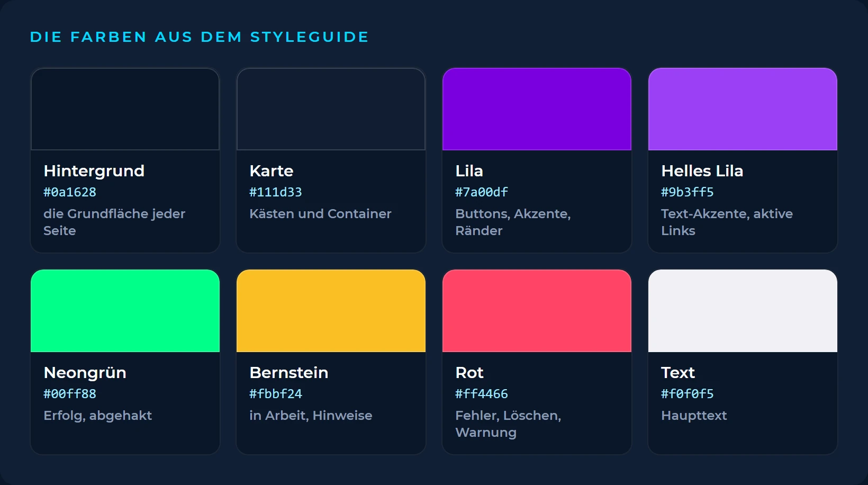Click the hex code #ff4466
The height and width of the screenshot is (485, 868).
tap(482, 394)
